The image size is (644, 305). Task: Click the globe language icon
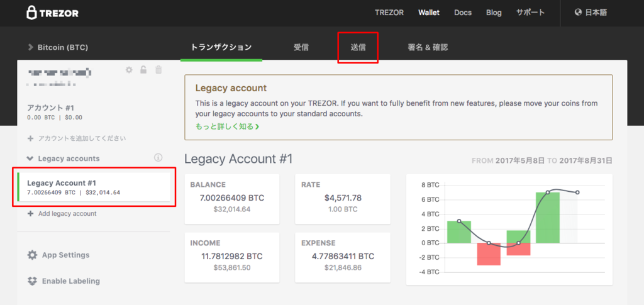(x=578, y=13)
